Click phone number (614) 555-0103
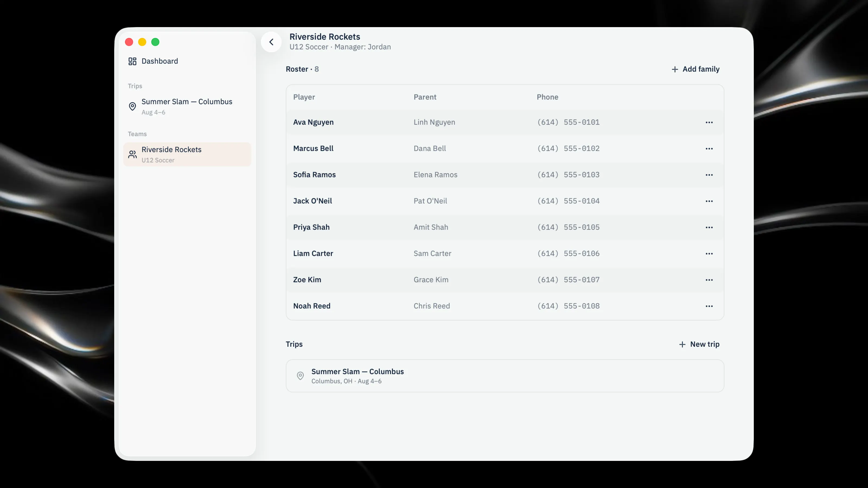This screenshot has height=488, width=868. tap(569, 175)
